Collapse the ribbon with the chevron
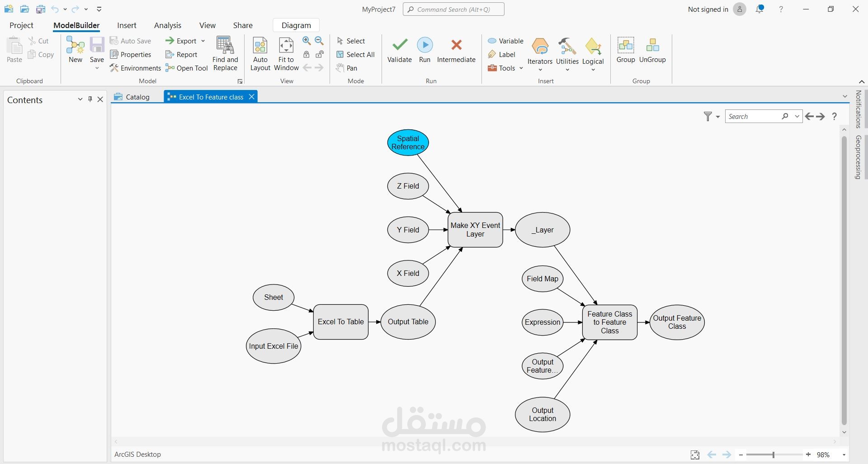868x464 pixels. pos(862,81)
